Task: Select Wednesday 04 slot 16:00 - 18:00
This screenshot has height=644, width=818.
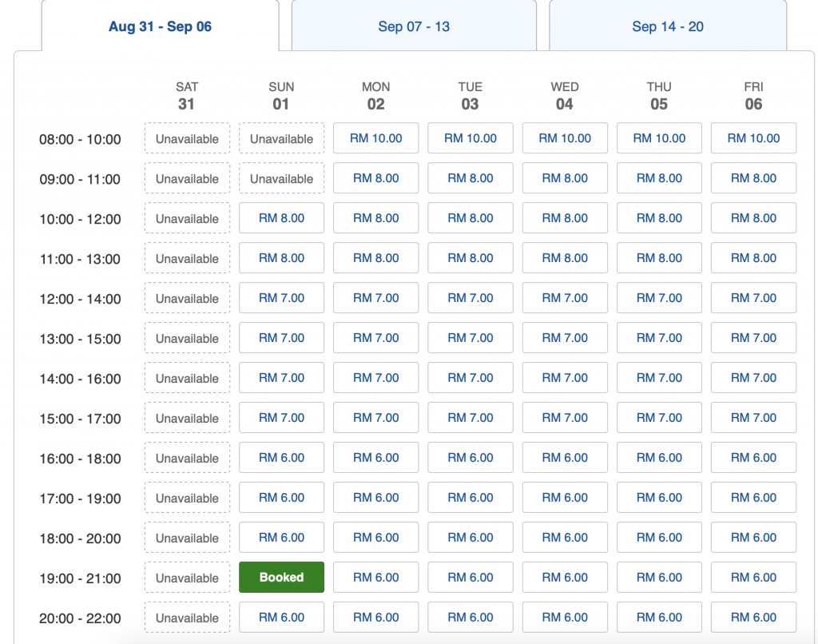Action: (x=565, y=458)
